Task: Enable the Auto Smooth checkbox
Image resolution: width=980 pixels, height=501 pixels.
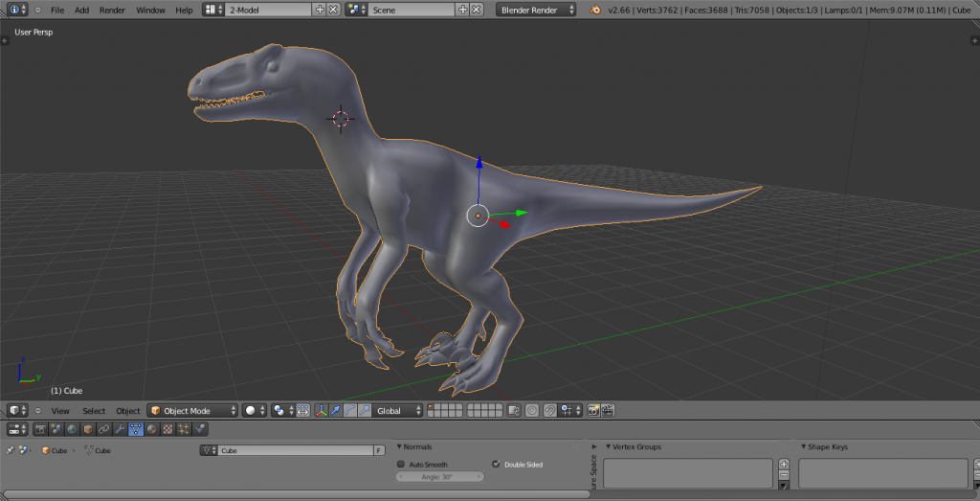Action: coord(401,465)
